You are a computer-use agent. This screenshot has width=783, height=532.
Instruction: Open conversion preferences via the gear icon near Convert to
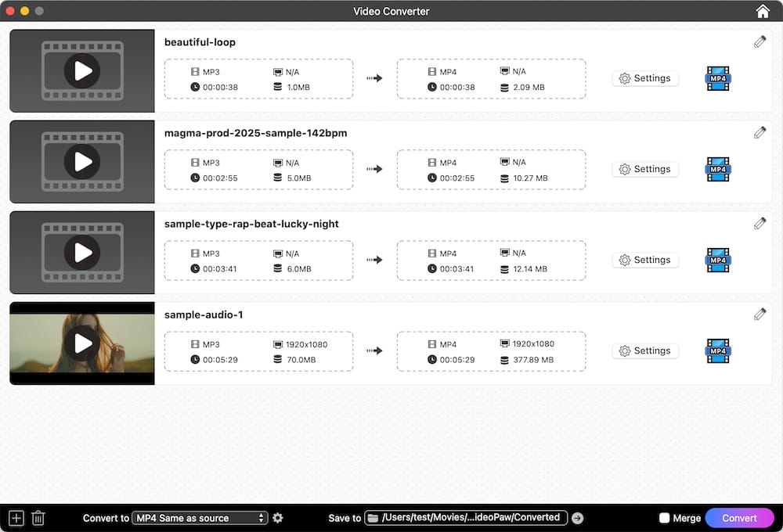pyautogui.click(x=278, y=517)
